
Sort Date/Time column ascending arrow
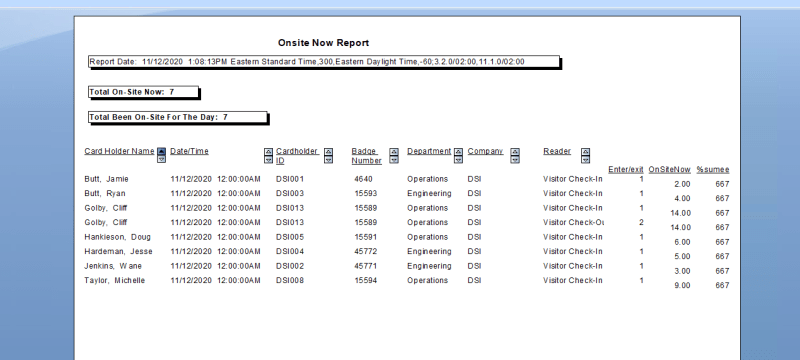[x=268, y=152]
